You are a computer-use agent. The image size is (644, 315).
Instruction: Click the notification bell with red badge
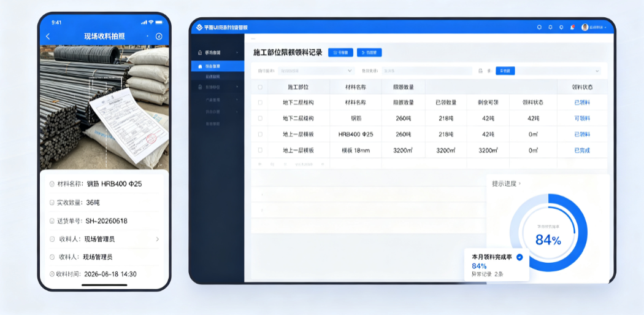click(572, 27)
